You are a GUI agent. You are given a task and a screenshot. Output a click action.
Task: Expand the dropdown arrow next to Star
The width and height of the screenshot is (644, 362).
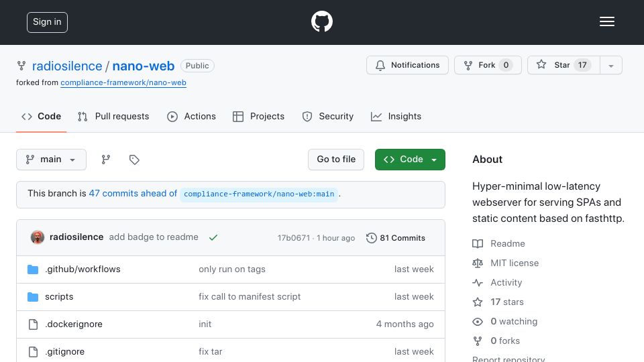[610, 65]
